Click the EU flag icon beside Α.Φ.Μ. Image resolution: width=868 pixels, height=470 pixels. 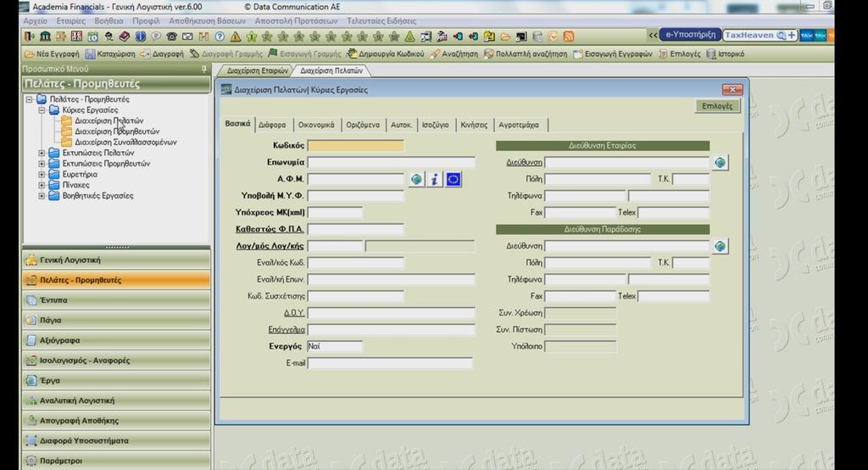[453, 179]
